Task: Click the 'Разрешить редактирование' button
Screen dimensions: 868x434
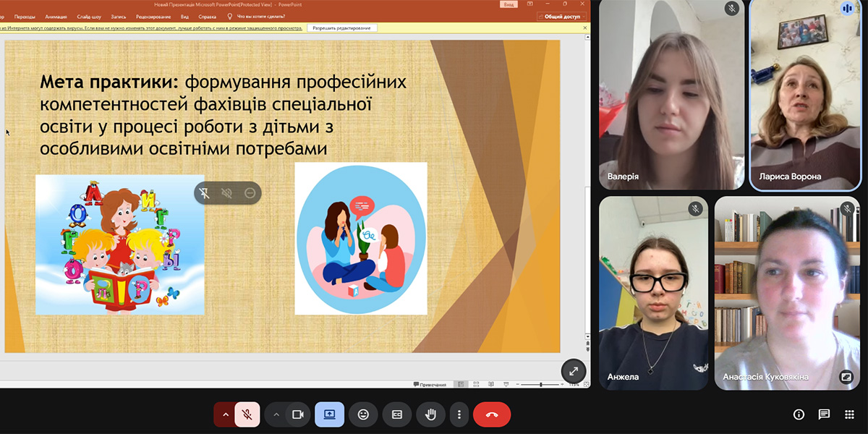Action: 343,28
